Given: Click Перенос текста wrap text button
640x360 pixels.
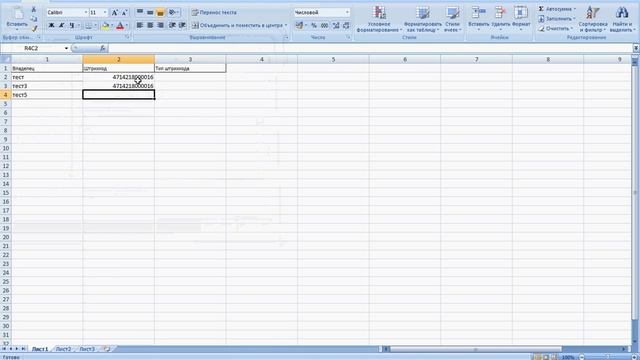Looking at the screenshot, I should pos(214,13).
